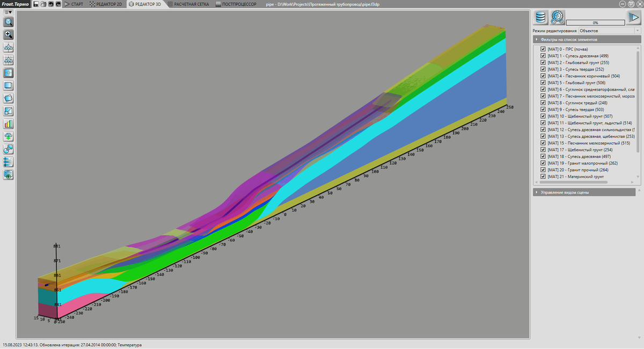The height and width of the screenshot is (349, 644).
Task: Open the colored bar chart tool
Action: [9, 124]
